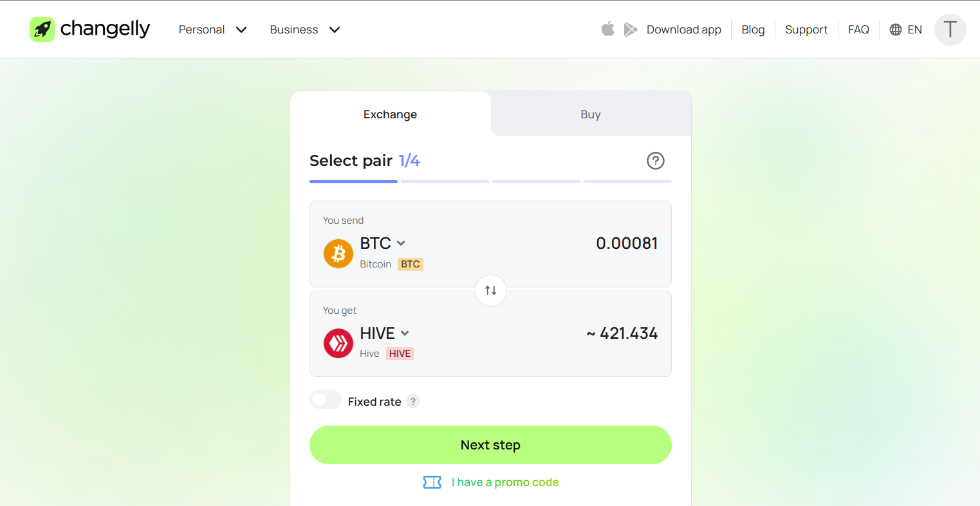The width and height of the screenshot is (980, 506).
Task: Swap currencies with the up-down arrows icon
Action: (x=491, y=290)
